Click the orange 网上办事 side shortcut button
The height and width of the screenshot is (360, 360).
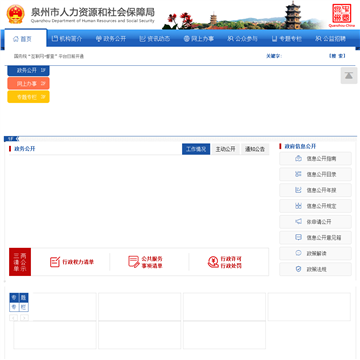[x=28, y=84]
